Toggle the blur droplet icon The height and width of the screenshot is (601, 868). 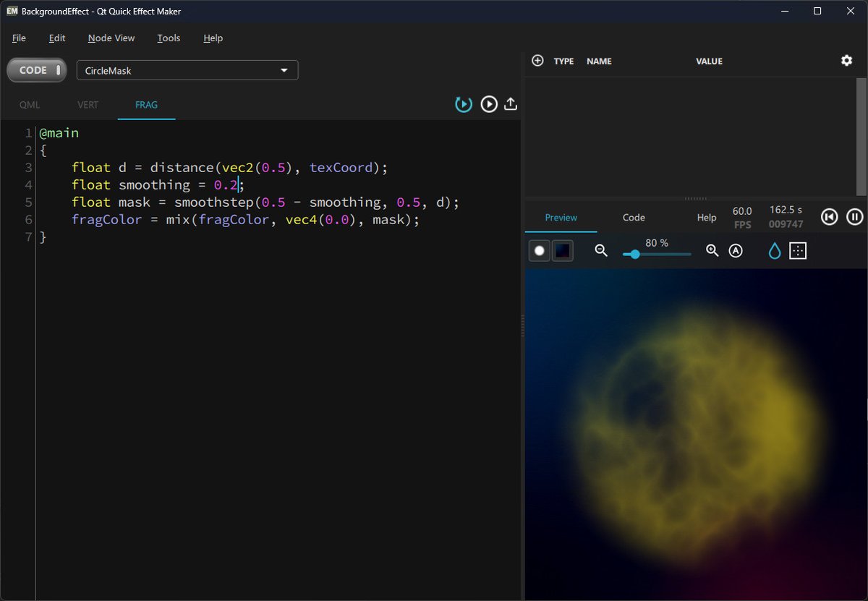(774, 251)
